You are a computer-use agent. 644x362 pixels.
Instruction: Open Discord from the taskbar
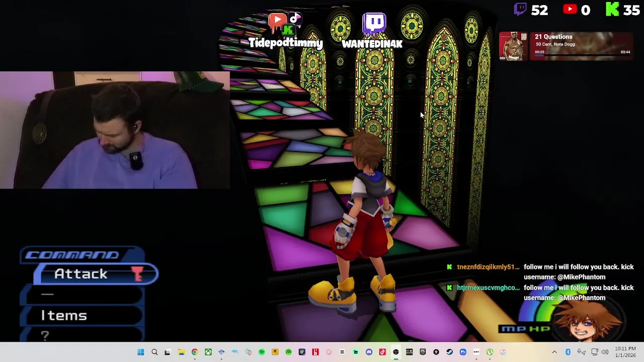369,352
